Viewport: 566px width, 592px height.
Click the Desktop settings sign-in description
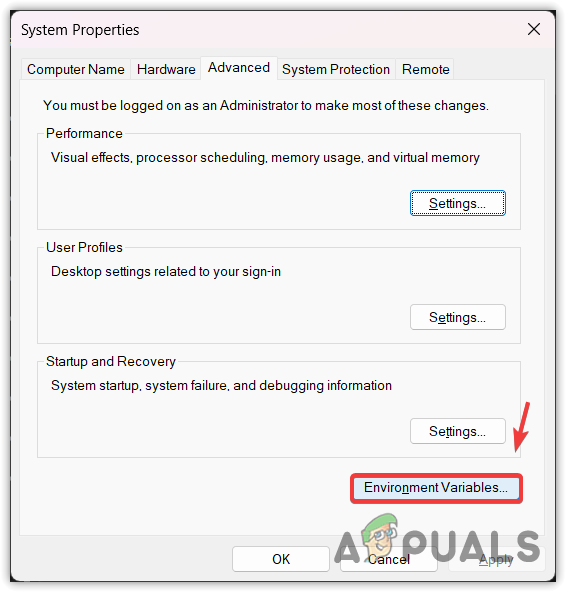(x=166, y=271)
